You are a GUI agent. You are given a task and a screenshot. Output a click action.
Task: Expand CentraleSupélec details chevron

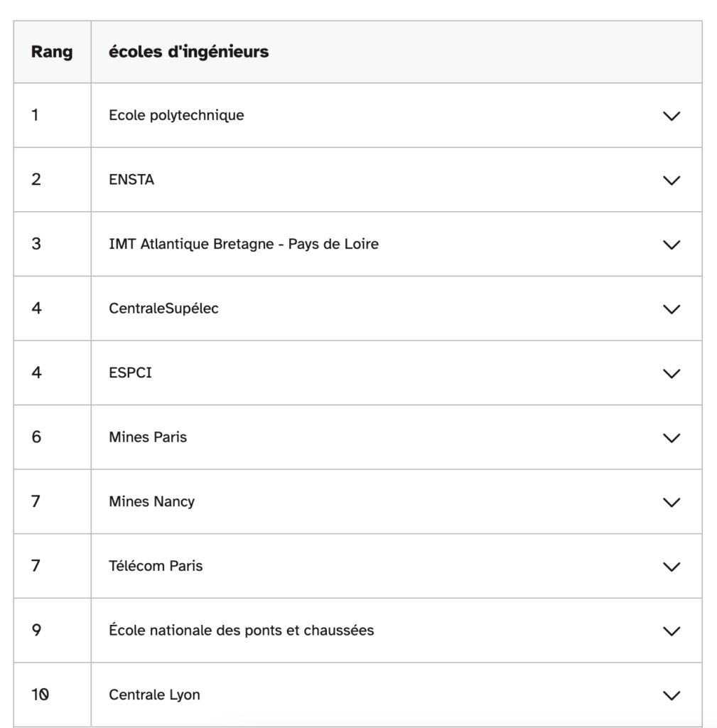671,309
